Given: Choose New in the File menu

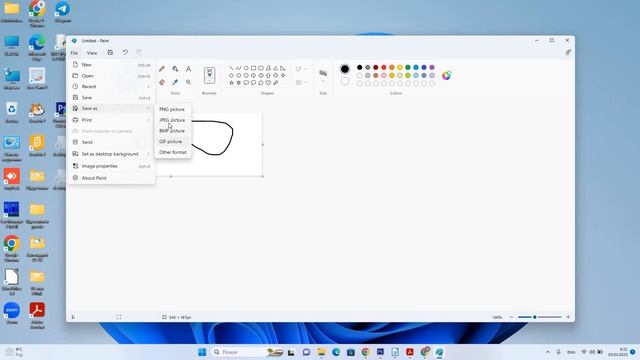Looking at the screenshot, I should [x=111, y=65].
